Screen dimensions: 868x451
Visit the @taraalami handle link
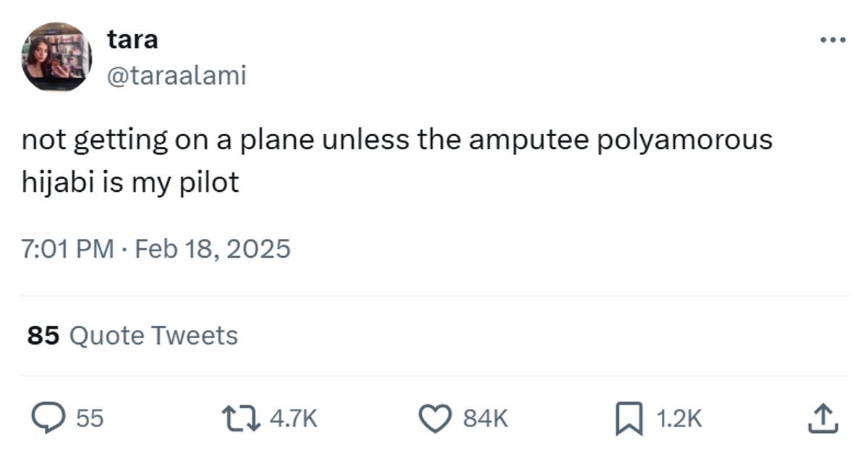click(176, 75)
